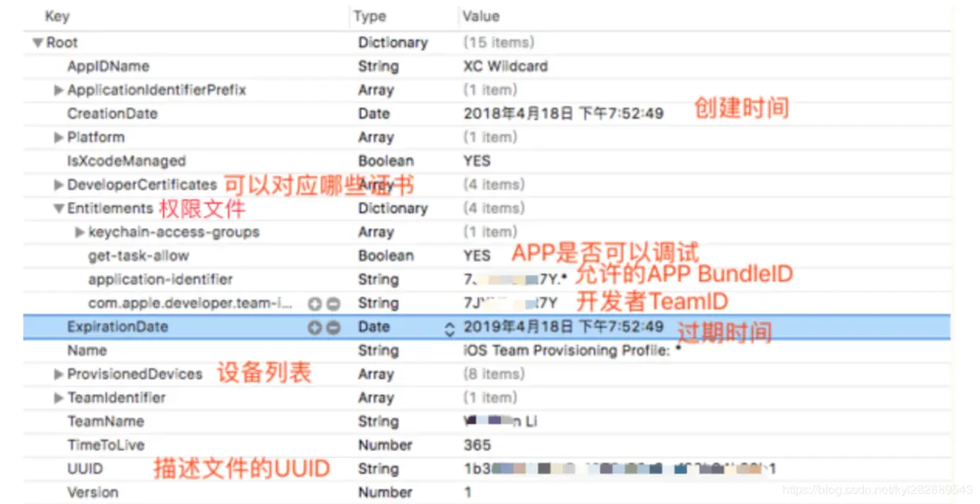This screenshot has width=980, height=504.
Task: Select the TeamName key
Action: point(106,422)
